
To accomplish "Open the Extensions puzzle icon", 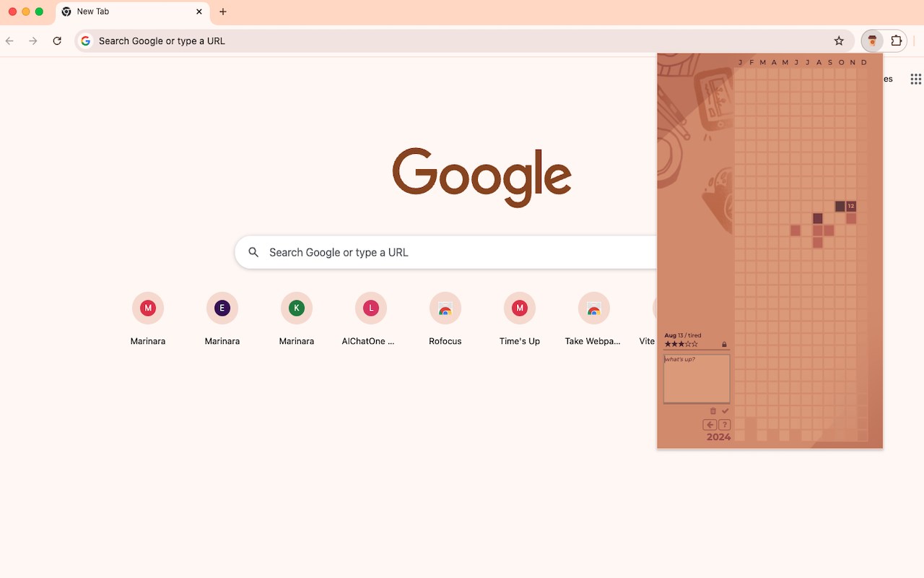I will pyautogui.click(x=897, y=41).
